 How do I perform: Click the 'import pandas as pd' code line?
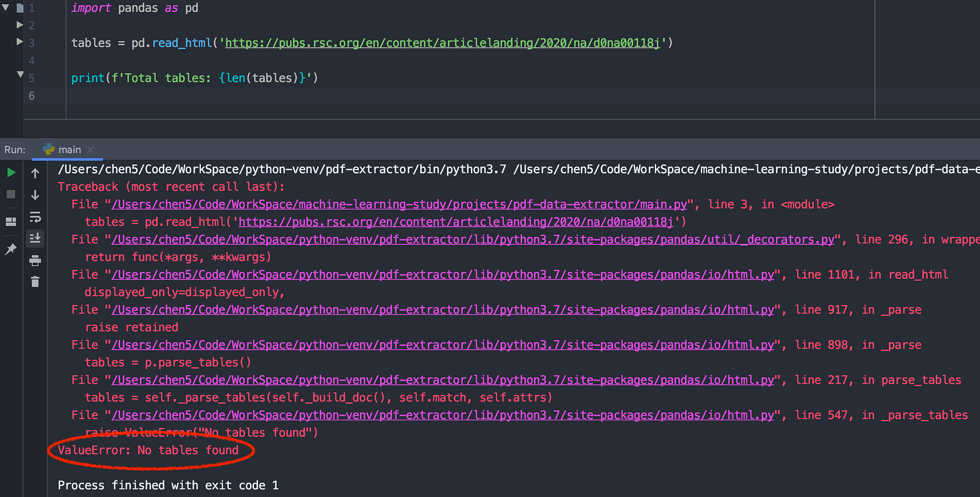click(x=135, y=8)
